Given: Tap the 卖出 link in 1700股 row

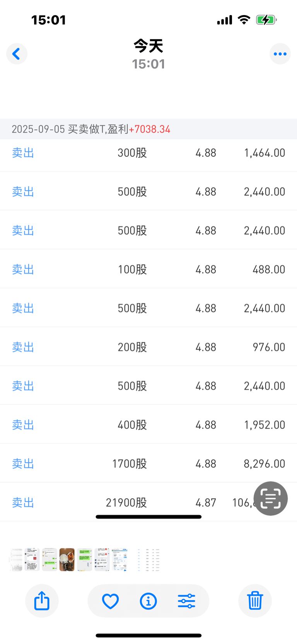Looking at the screenshot, I should [23, 464].
